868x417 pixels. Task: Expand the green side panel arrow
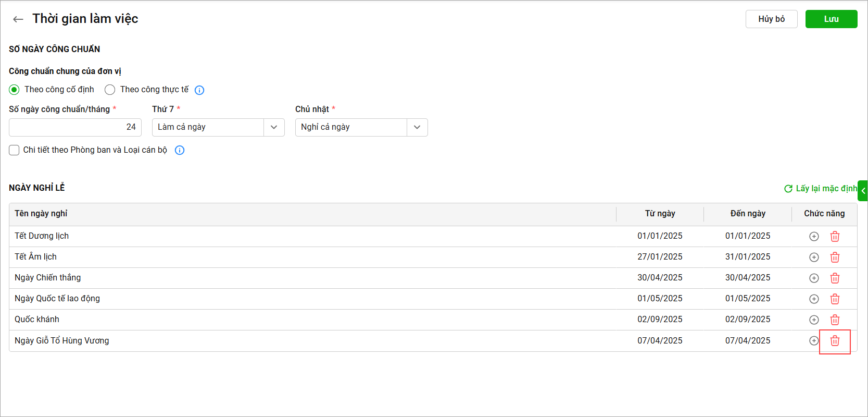pos(863,191)
